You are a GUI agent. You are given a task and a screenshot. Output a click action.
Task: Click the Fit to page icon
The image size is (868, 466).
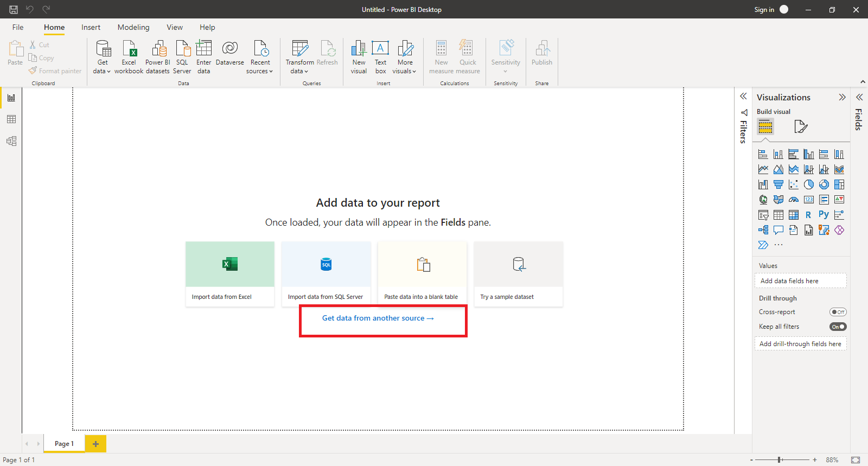point(856,459)
